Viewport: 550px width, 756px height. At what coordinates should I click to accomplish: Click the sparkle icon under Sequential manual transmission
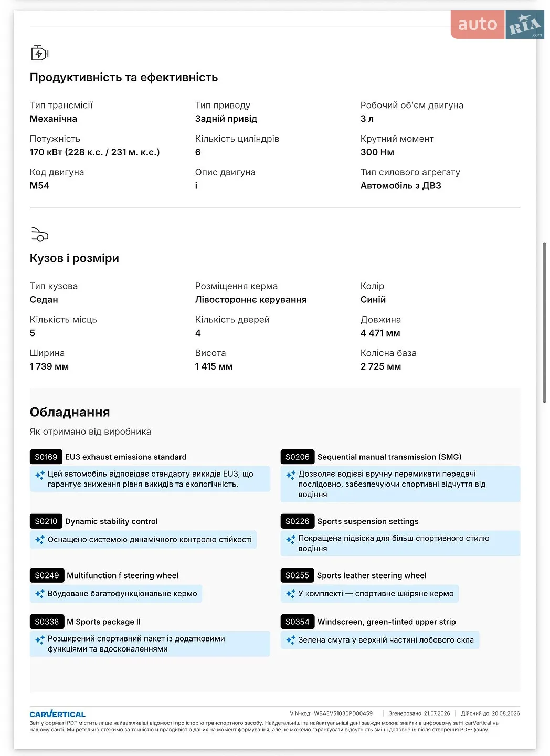[x=291, y=475]
